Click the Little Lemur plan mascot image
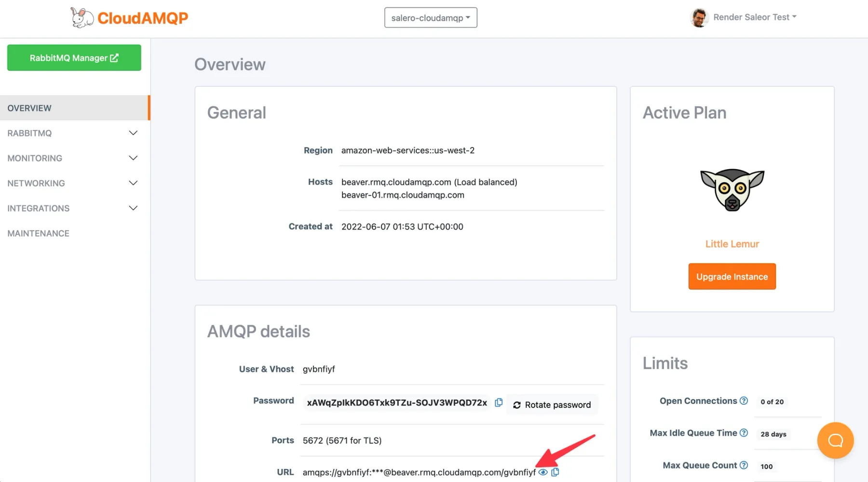Screen dimensions: 868x482 [732, 190]
